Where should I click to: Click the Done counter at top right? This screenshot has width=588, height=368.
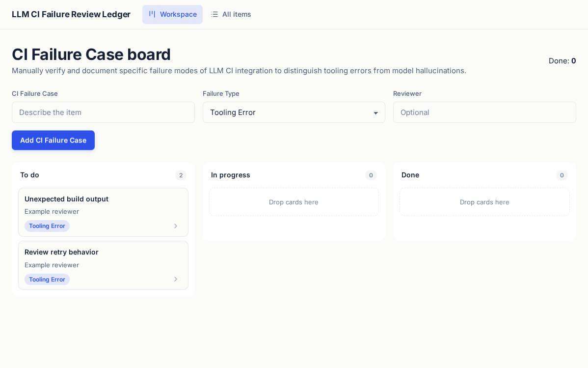tap(562, 61)
